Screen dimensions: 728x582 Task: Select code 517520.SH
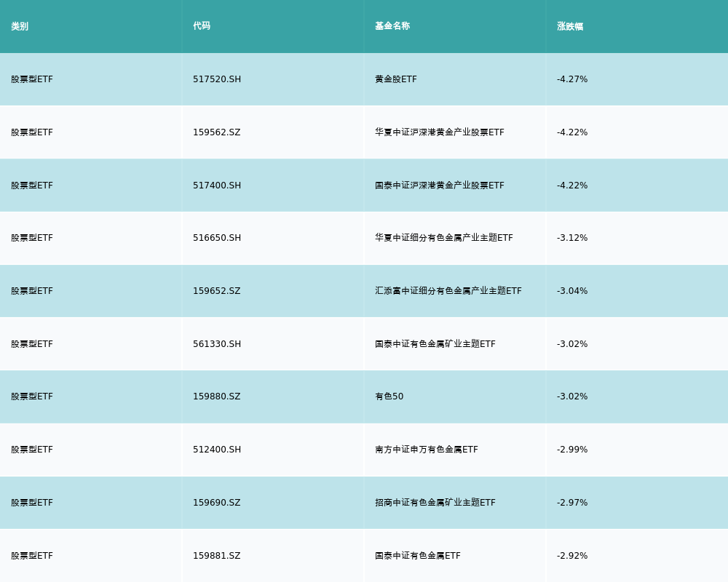coord(217,79)
